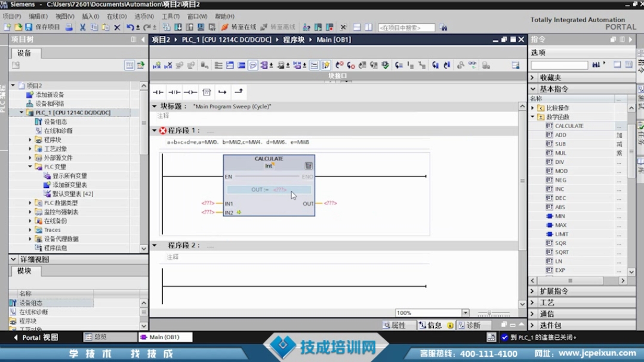
Task: Select the 设备 tab in project tree
Action: pyautogui.click(x=24, y=53)
